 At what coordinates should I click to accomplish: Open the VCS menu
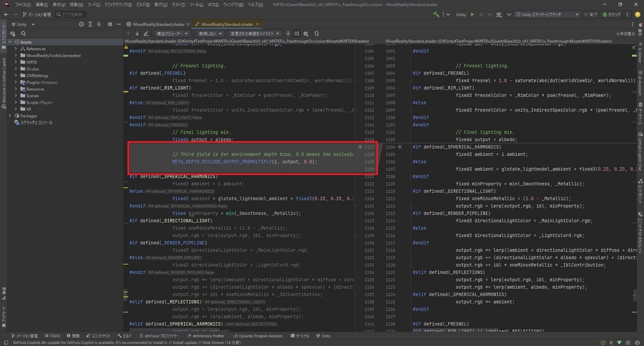coord(212,4)
